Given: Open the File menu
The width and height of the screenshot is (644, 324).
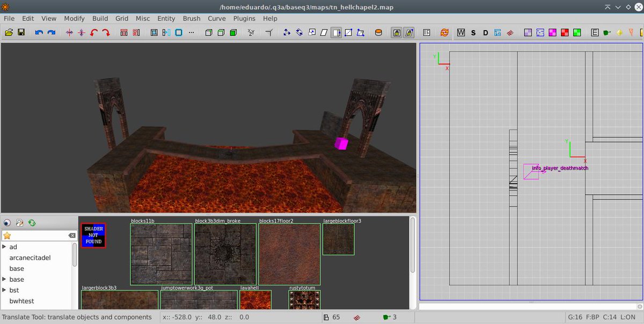Looking at the screenshot, I should click(9, 18).
